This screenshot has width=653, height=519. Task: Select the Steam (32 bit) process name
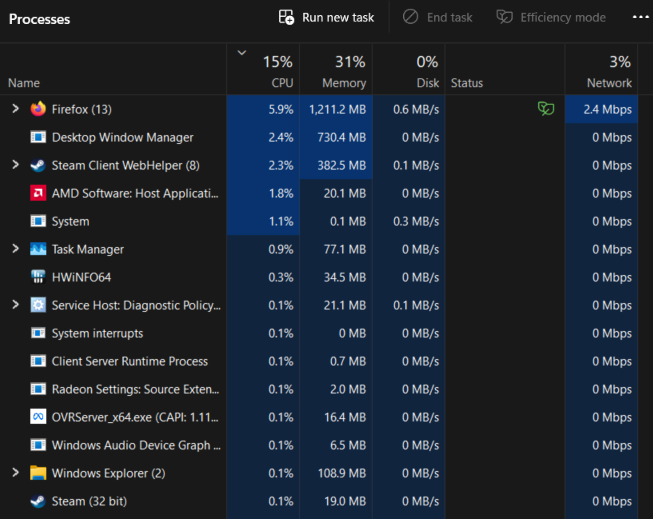89,501
